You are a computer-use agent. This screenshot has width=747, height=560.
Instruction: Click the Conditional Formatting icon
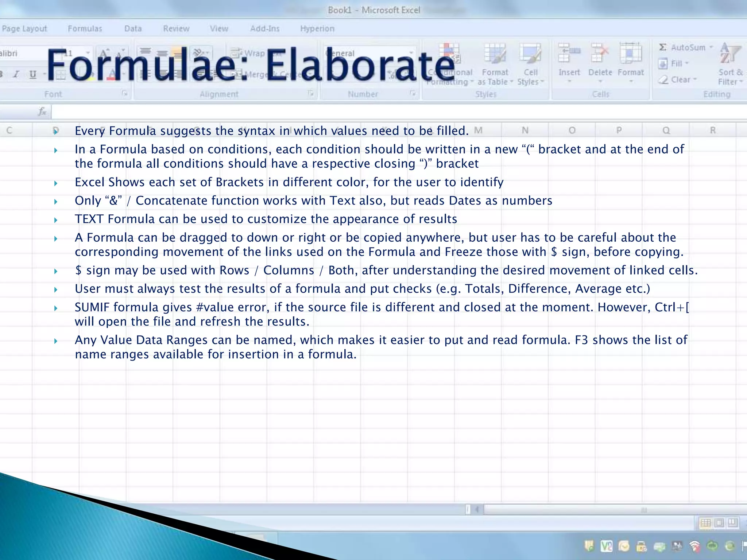(x=449, y=54)
